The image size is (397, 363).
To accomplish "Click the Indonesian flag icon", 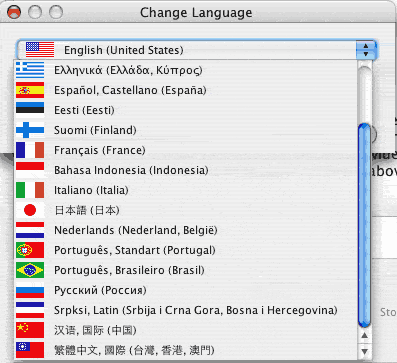I will (30, 170).
